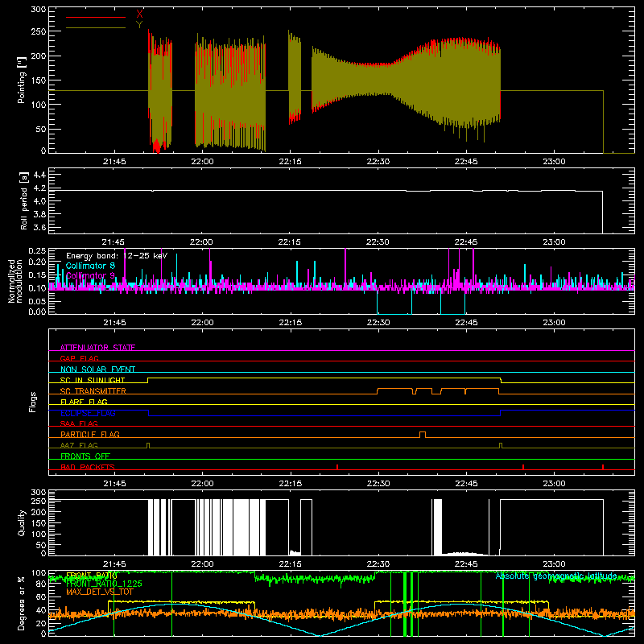This screenshot has width=644, height=644.
Task: Click the 23:00 tick under roll period plot
Action: (x=554, y=242)
